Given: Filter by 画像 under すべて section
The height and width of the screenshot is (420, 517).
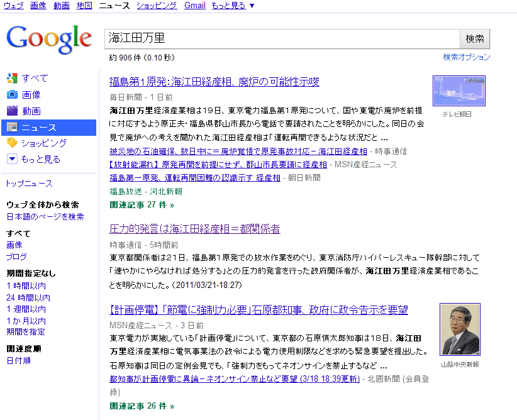Looking at the screenshot, I should pyautogui.click(x=14, y=245).
